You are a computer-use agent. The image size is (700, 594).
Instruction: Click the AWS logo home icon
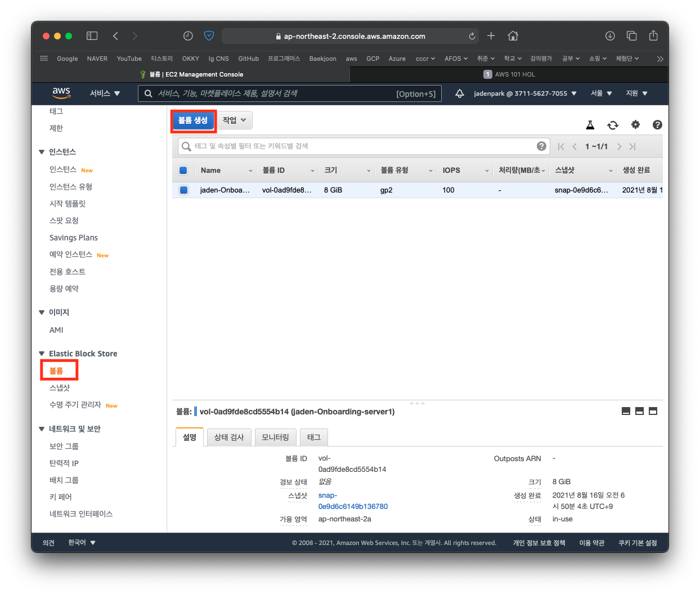click(x=61, y=92)
